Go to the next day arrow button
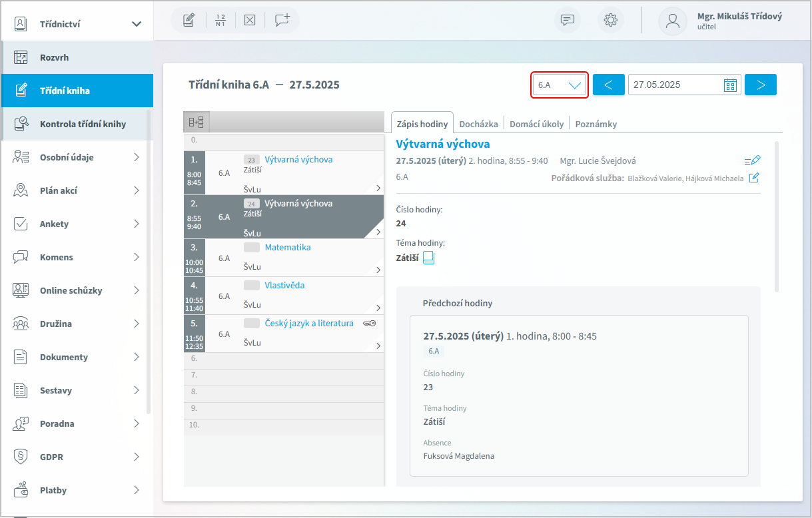The image size is (812, 518). [x=761, y=85]
